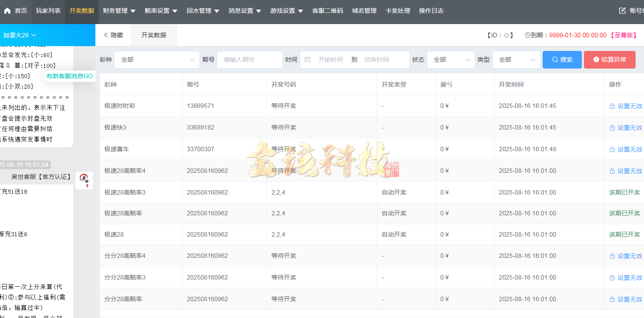Open 卡奖处理 in top navigation
Viewport: 644px width, 318px height.
[398, 11]
